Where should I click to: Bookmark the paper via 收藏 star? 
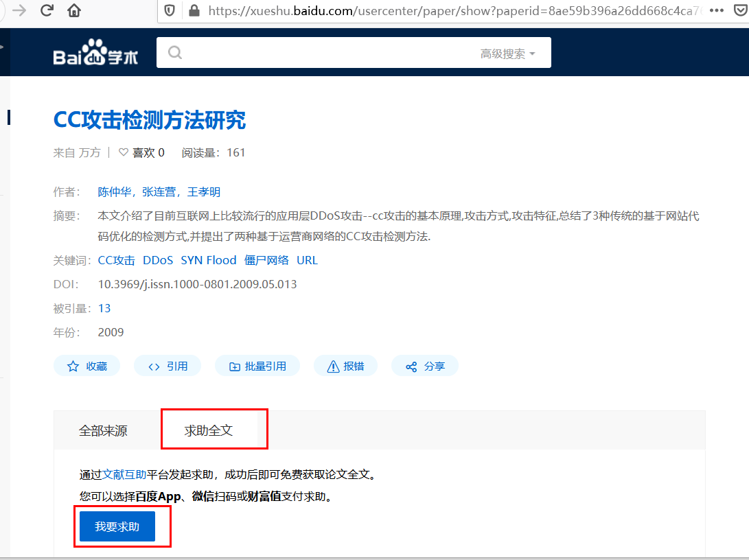(87, 366)
